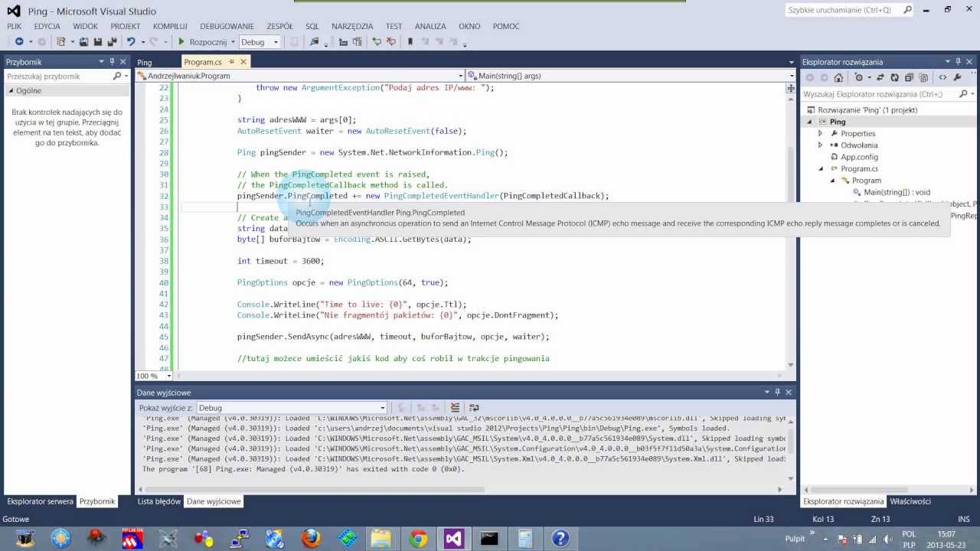This screenshot has width=980, height=551.
Task: Start debugging with the green Rozpocznij button
Action: click(202, 42)
